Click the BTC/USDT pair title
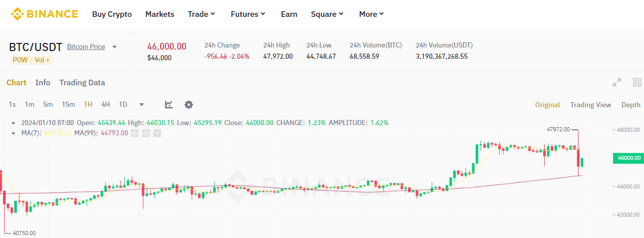The height and width of the screenshot is (238, 644). click(36, 47)
